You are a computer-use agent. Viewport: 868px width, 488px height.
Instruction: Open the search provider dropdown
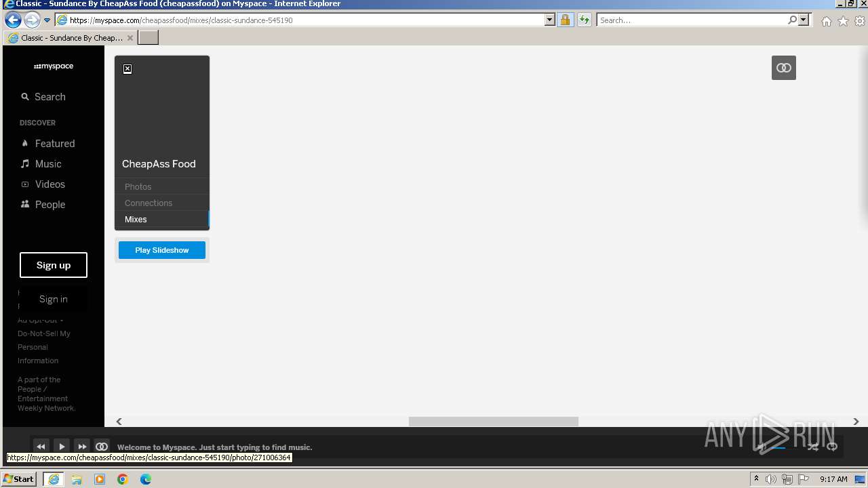(x=804, y=20)
